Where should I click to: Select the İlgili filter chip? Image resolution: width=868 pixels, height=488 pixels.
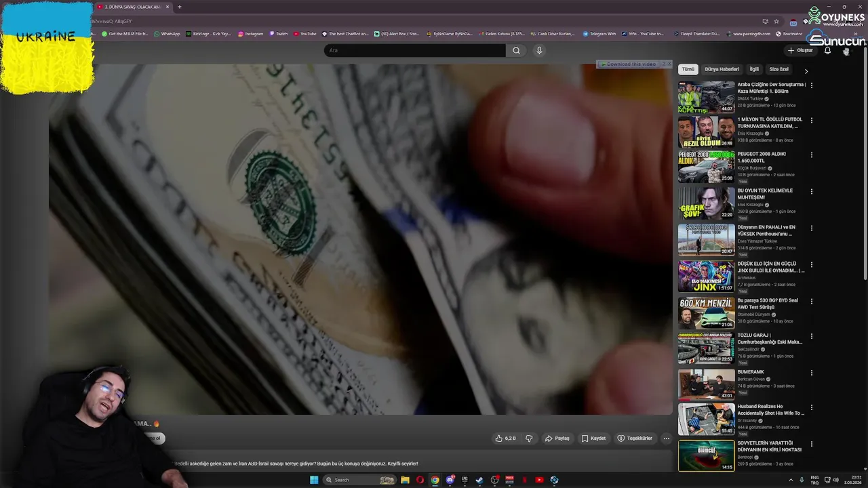point(754,69)
